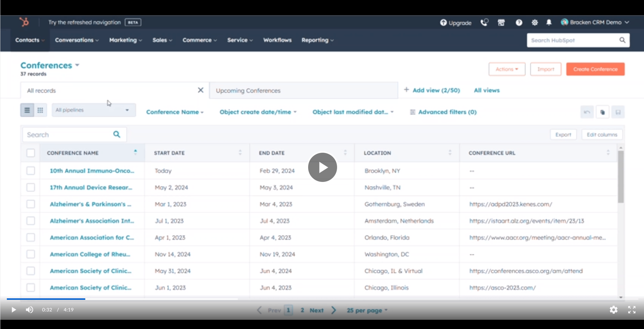
Task: Check the American Association for C row
Action: click(x=31, y=238)
